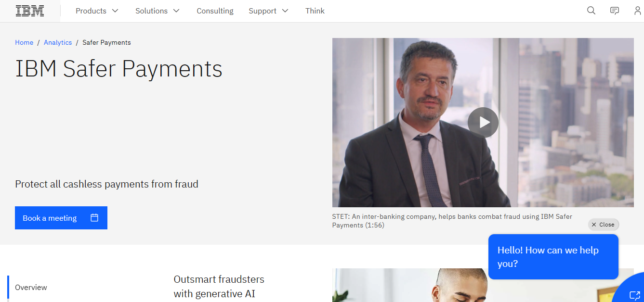Open the search magnifier icon
Image resolution: width=644 pixels, height=302 pixels.
tap(591, 11)
